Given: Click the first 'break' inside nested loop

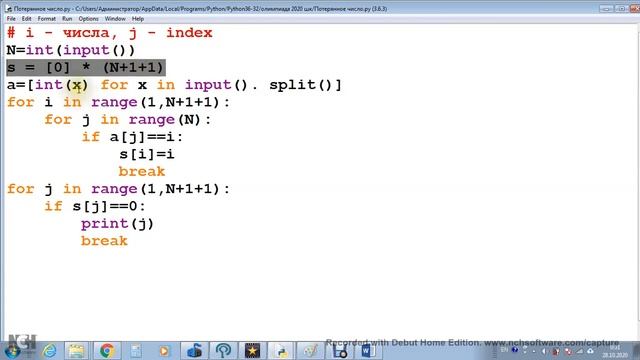Looking at the screenshot, I should coord(142,171).
